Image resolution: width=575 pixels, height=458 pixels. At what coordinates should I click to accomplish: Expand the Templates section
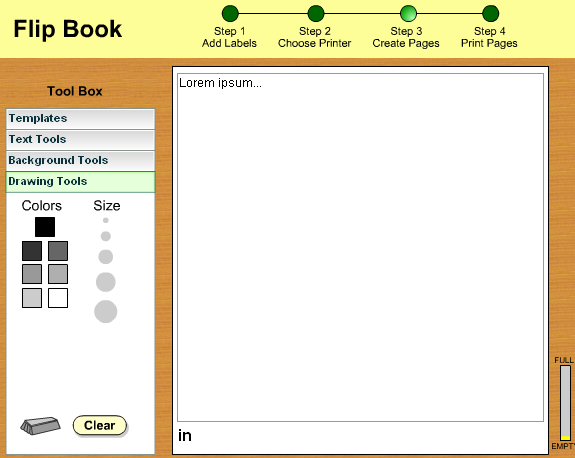coord(80,118)
